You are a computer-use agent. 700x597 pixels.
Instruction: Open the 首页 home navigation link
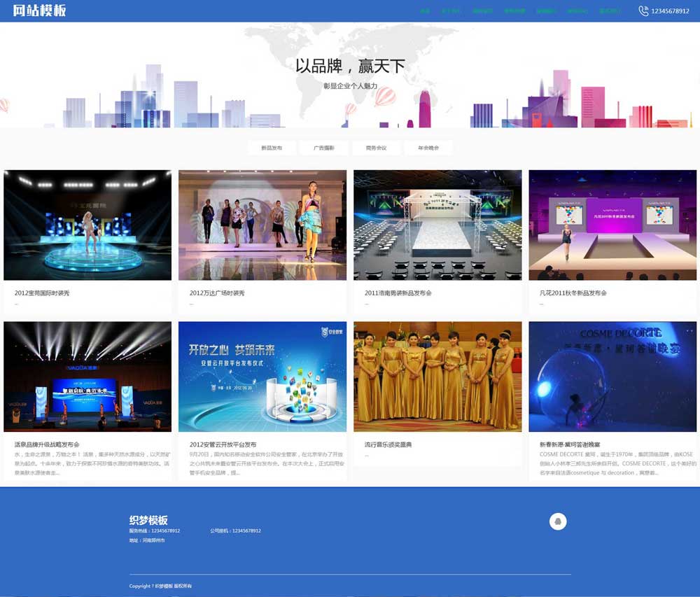(425, 11)
